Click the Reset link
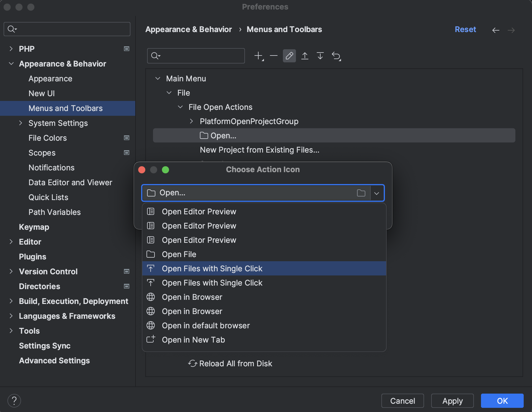The image size is (532, 412). [x=465, y=29]
